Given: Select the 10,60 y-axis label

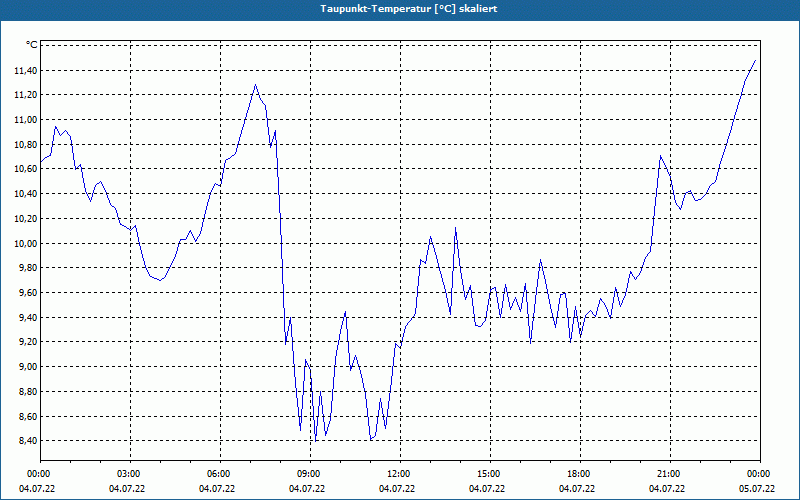Looking at the screenshot, I should (x=26, y=169).
